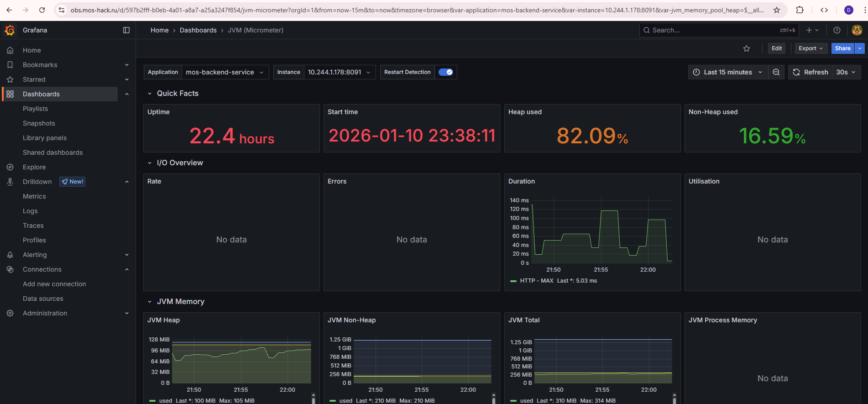Screen dimensions: 868x404
Task: Select Data sources in sidebar
Action: (x=43, y=299)
